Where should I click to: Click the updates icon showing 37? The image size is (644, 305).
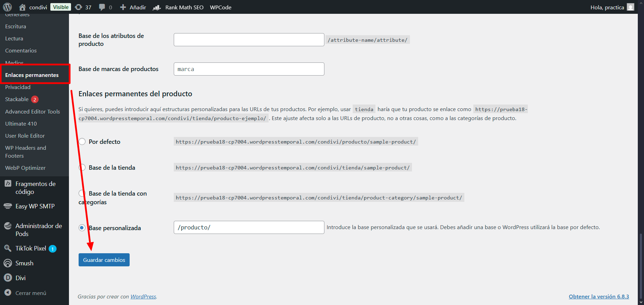pos(79,7)
